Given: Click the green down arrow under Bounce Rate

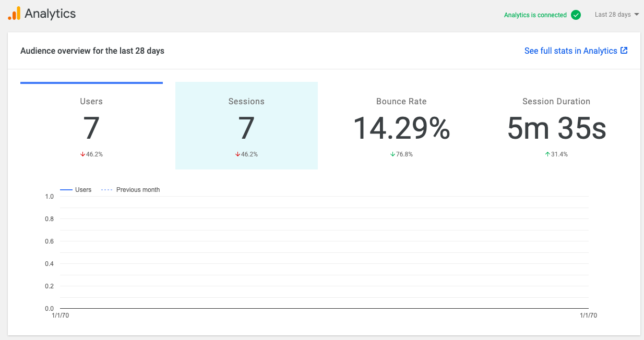Looking at the screenshot, I should click(x=392, y=154).
